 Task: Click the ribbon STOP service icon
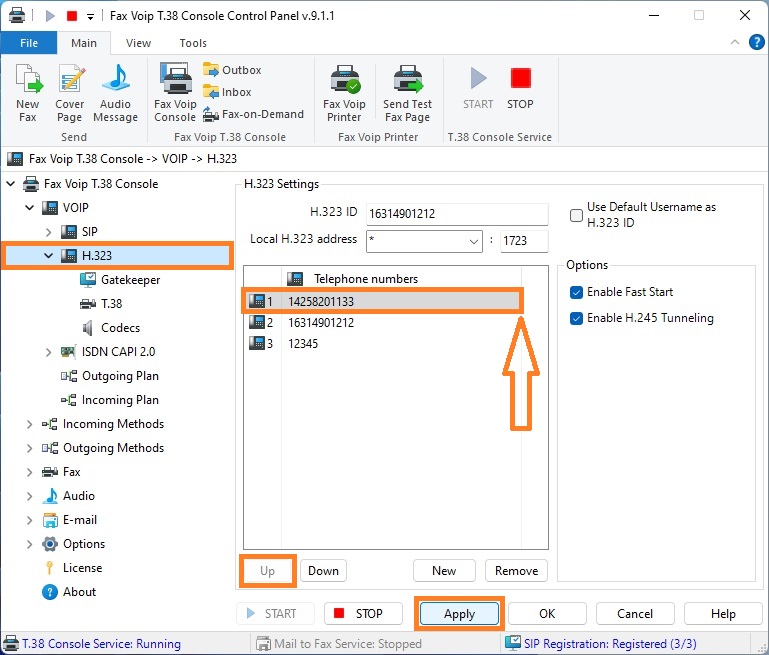(520, 88)
